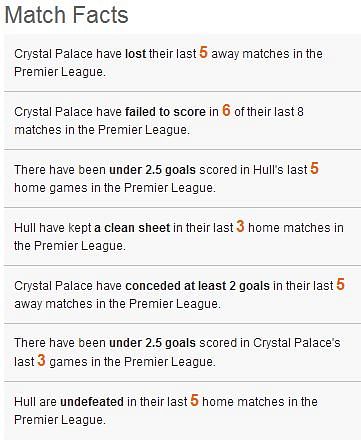The width and height of the screenshot is (361, 440).
Task: Click the orange 5 after Hull's last
Action: click(314, 168)
